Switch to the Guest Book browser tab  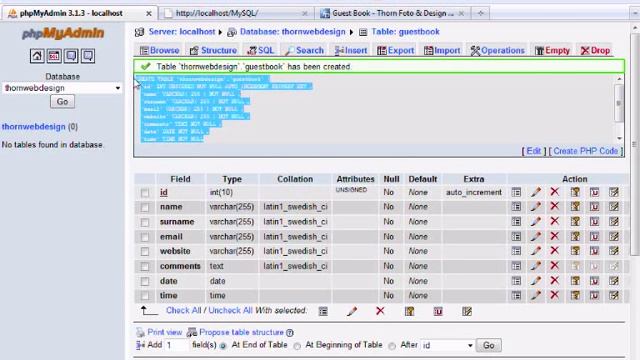[392, 13]
